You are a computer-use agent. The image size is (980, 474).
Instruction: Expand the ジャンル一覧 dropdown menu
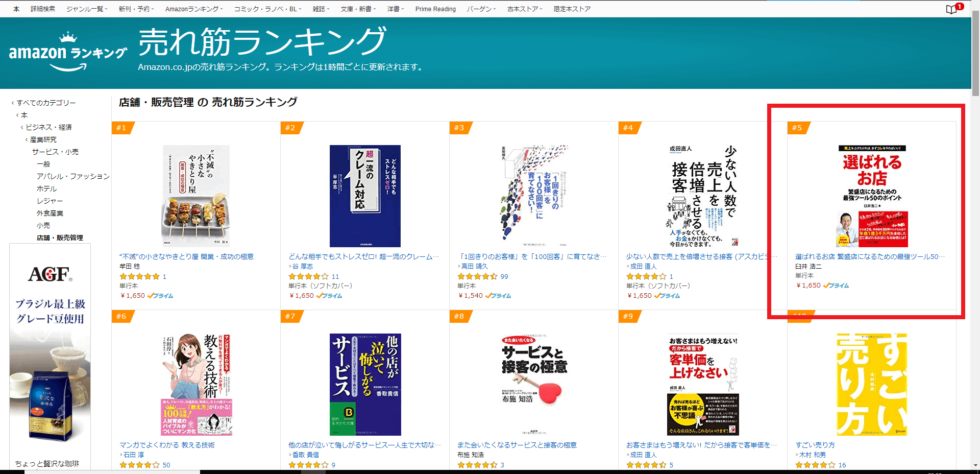[87, 9]
